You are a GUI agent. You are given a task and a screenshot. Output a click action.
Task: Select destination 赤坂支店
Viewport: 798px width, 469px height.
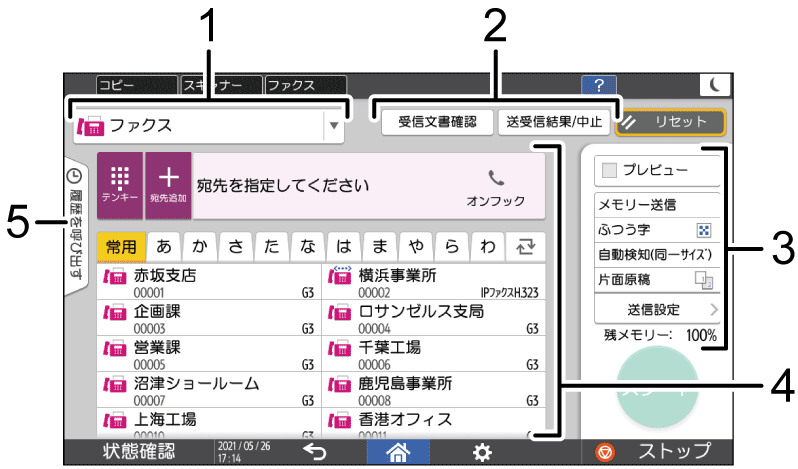point(209,282)
